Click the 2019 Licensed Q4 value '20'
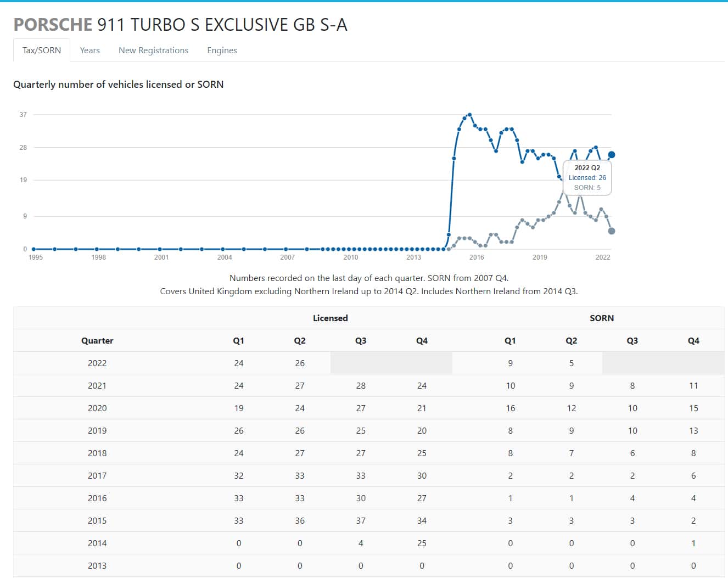Viewport: 728px width, 578px height. [422, 430]
